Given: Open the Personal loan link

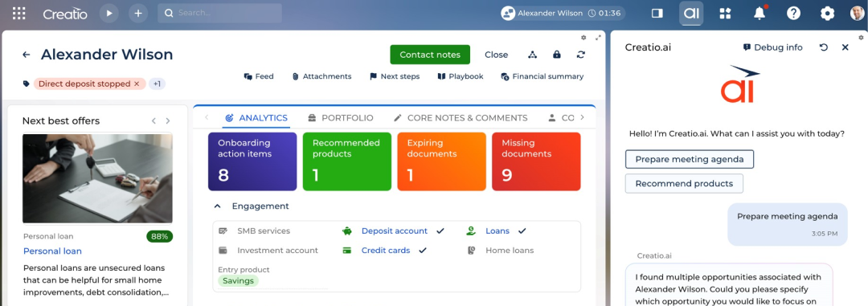Looking at the screenshot, I should tap(52, 251).
